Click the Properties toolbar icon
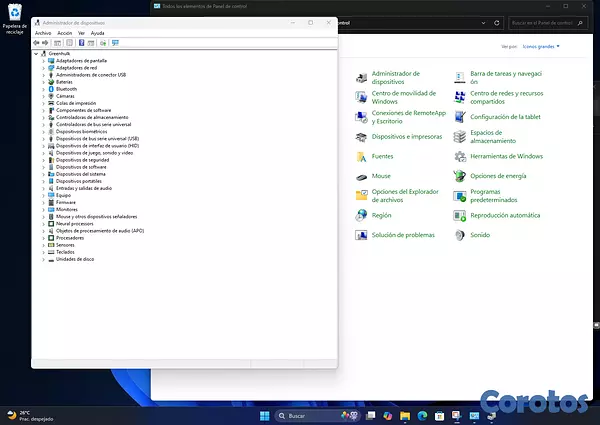Viewport: 600px width, 425px height. pos(69,43)
